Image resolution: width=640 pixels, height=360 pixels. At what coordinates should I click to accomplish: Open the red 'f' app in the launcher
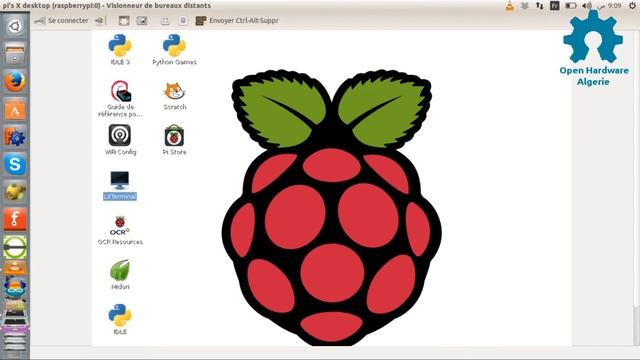click(15, 220)
